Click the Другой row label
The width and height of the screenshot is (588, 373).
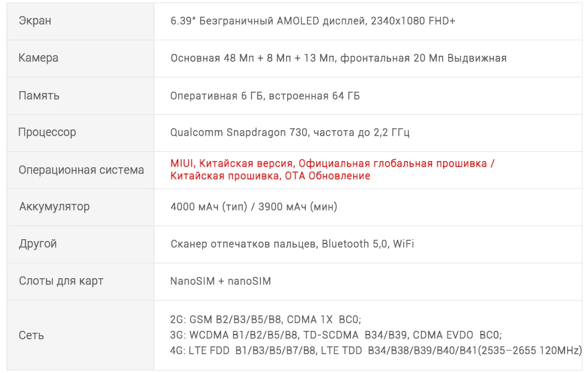(x=38, y=244)
